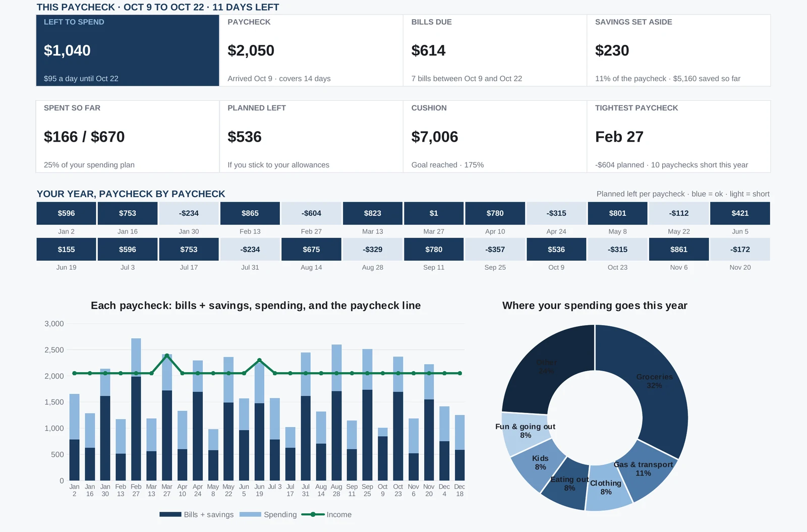Select the Mar 13 paycheck cell $823
The height and width of the screenshot is (532, 807).
tap(373, 213)
